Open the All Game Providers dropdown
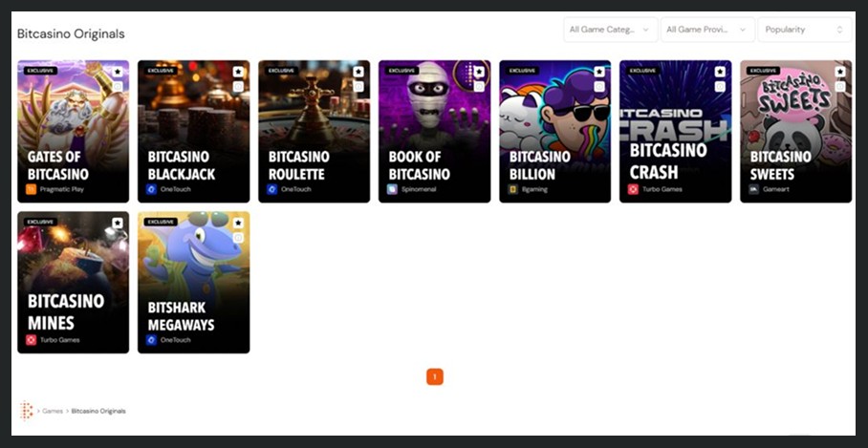Image resolution: width=868 pixels, height=448 pixels. pos(707,30)
